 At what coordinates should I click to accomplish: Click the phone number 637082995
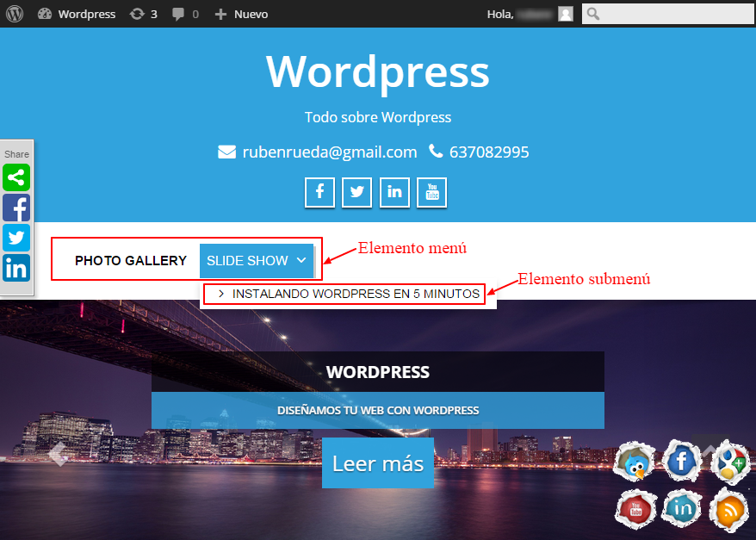489,152
